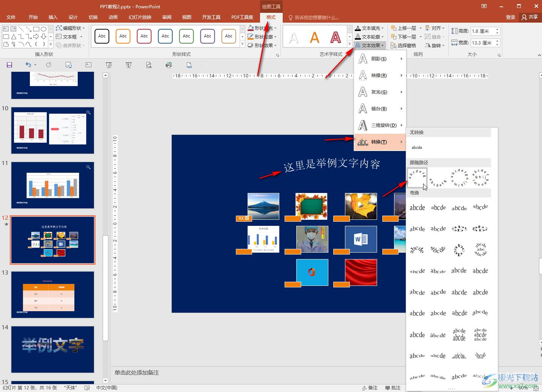
Task: Undo the last action
Action: (x=28, y=65)
